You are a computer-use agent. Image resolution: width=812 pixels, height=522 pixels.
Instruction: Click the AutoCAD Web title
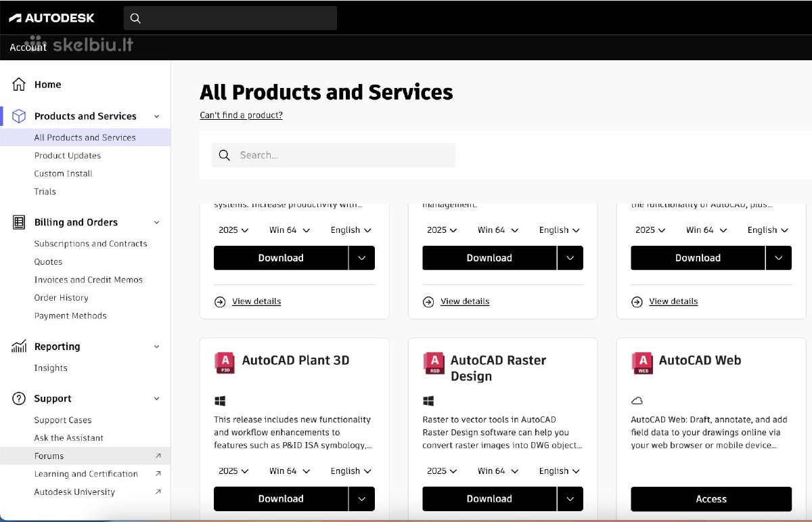click(x=700, y=360)
